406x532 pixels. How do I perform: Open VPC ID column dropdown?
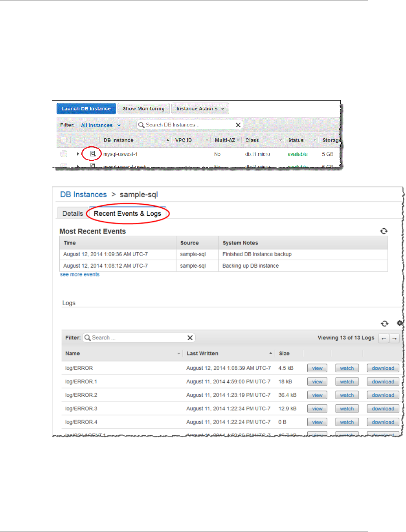coord(207,140)
